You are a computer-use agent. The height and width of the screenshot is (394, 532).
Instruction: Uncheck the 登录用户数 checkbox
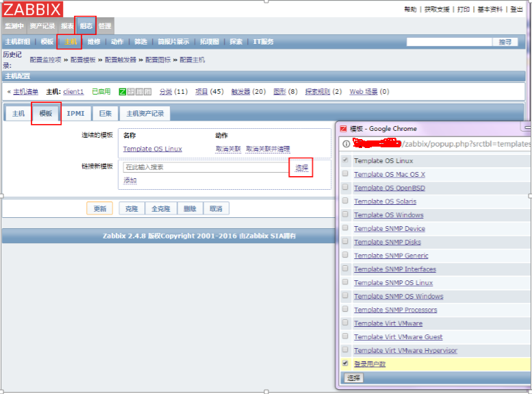(345, 363)
